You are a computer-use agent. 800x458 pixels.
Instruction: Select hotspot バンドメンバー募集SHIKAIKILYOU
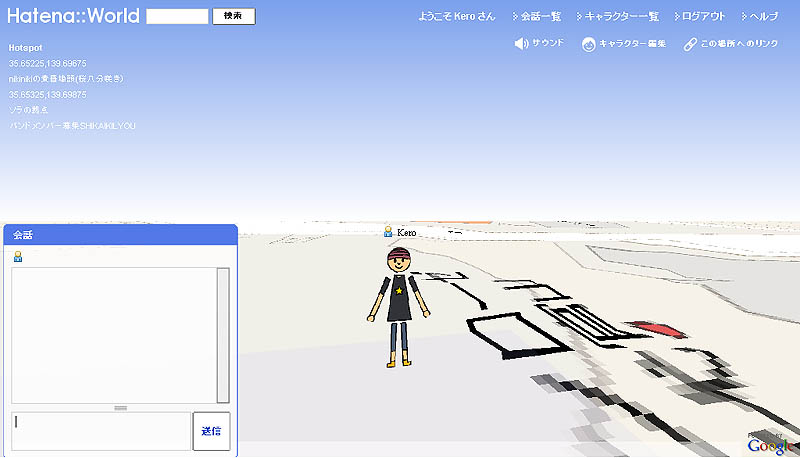coord(72,126)
